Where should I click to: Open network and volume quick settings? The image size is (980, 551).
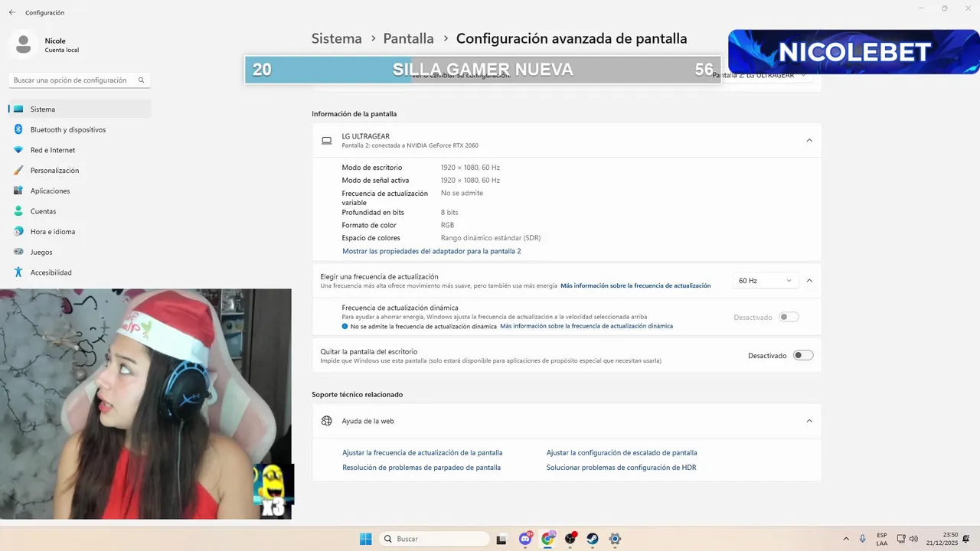pos(907,539)
